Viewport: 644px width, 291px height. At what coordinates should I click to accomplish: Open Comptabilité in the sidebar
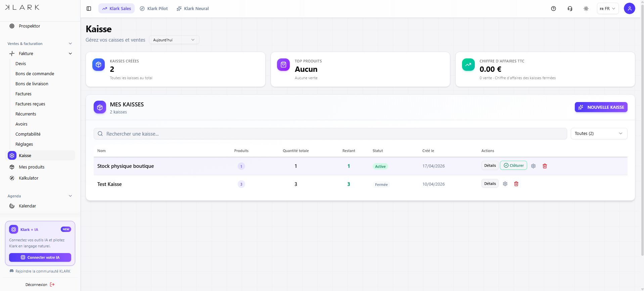click(x=28, y=134)
